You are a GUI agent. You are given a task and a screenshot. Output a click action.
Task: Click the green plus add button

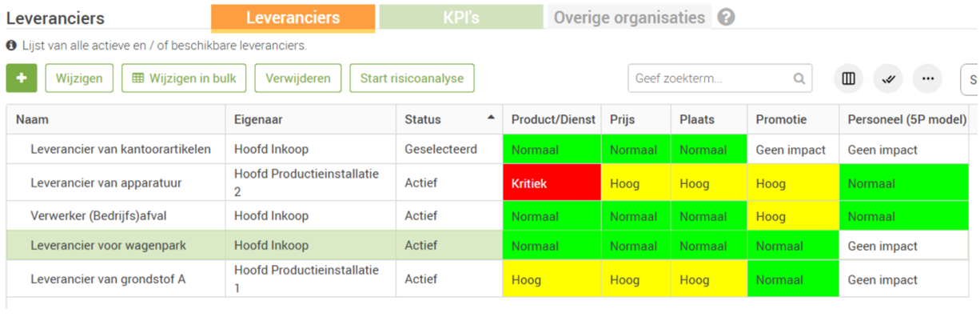22,78
